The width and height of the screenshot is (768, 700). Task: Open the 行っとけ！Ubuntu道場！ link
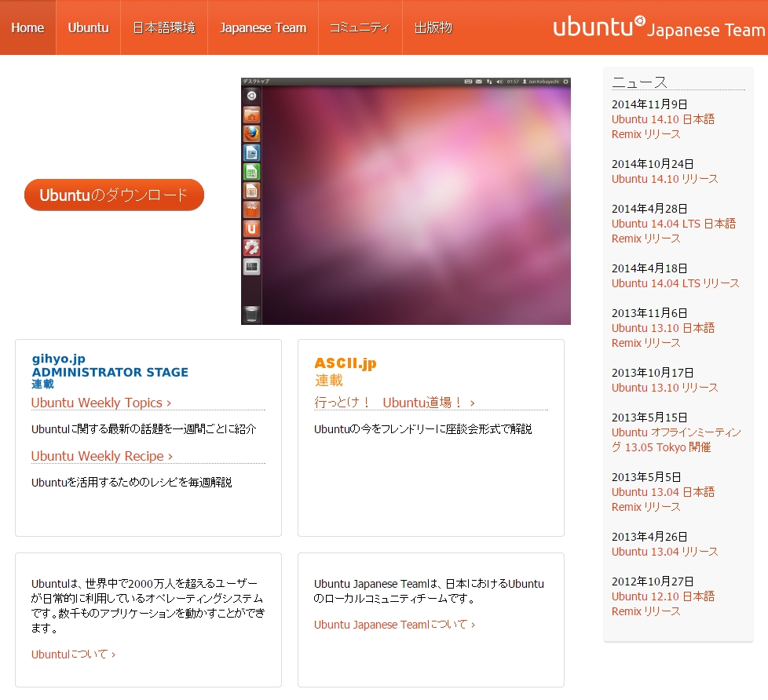click(394, 403)
